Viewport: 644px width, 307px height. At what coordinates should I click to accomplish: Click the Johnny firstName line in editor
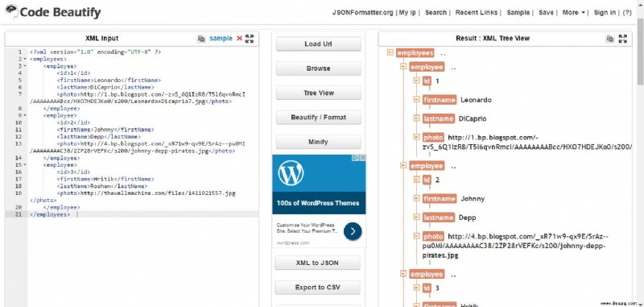point(105,130)
